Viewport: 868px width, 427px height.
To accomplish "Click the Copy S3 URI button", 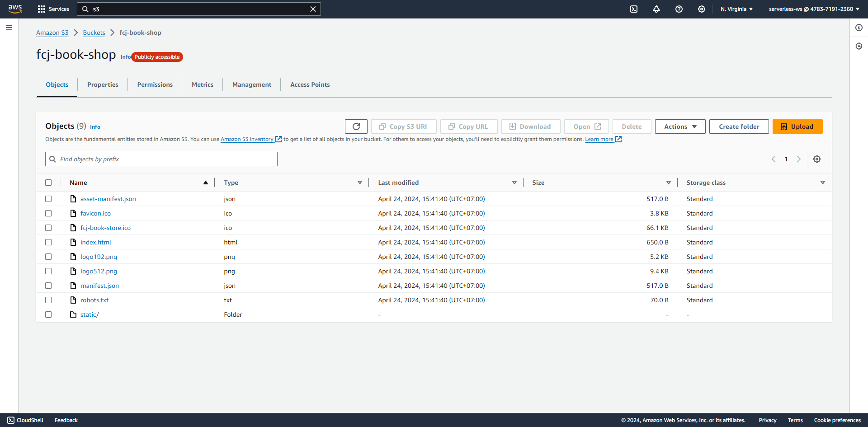I will coord(404,127).
